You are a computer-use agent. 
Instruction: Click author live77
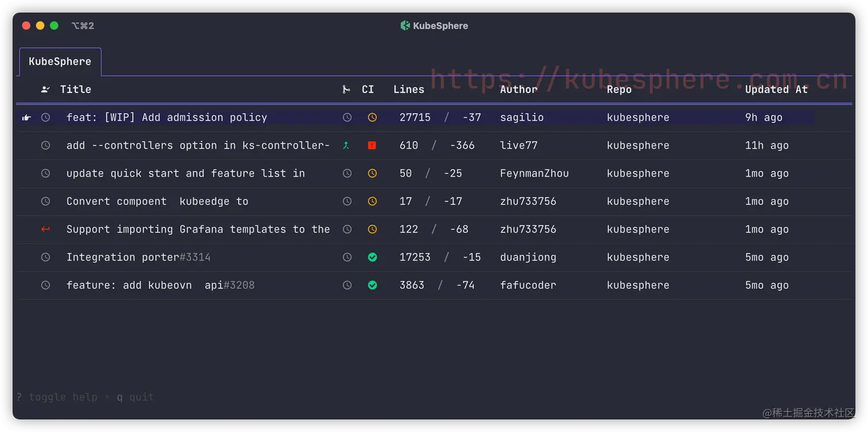[519, 145]
